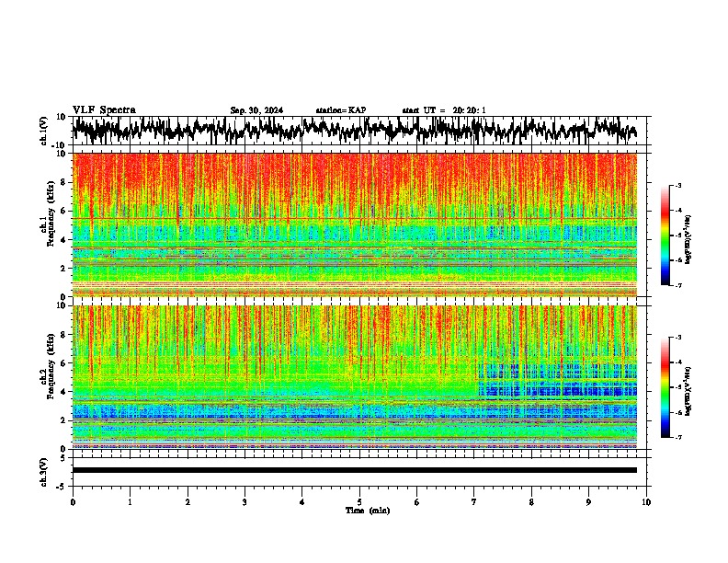Image resolution: width=728 pixels, height=563 pixels.
Task: Click time axis tick label "2"
Action: pos(188,502)
